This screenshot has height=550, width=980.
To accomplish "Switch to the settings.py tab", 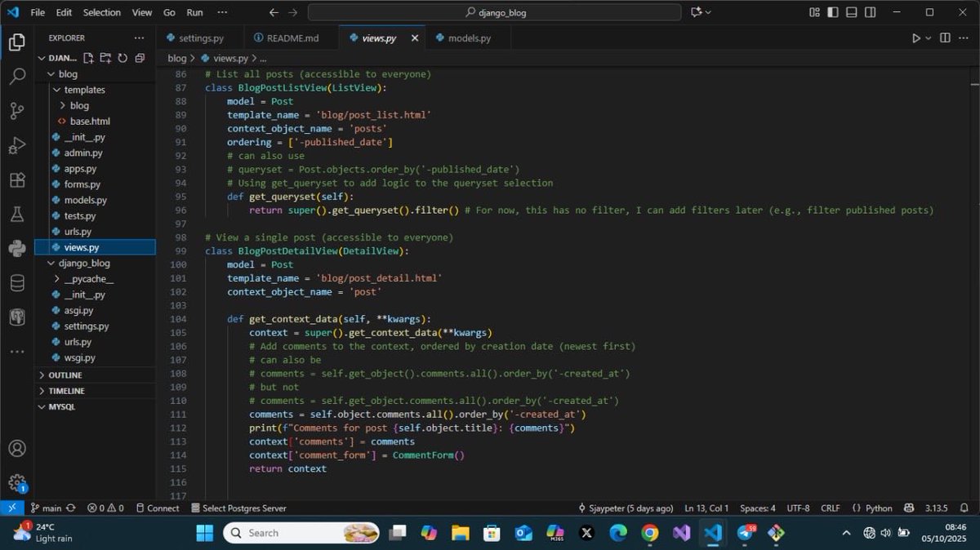I will [x=201, y=38].
